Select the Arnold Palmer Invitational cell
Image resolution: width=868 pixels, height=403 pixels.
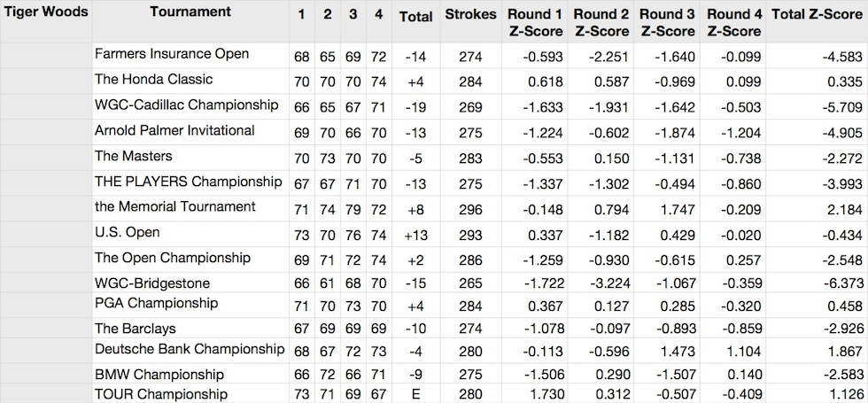coord(190,132)
